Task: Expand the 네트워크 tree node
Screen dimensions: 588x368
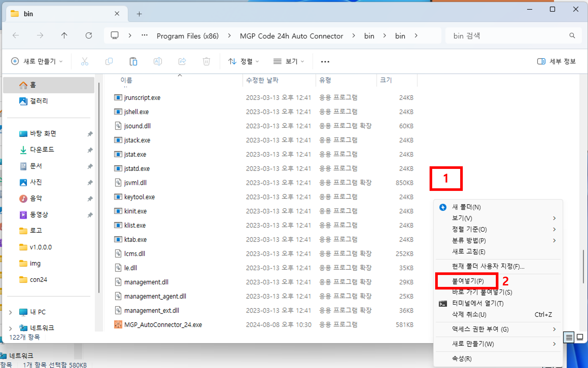Action: click(x=10, y=328)
